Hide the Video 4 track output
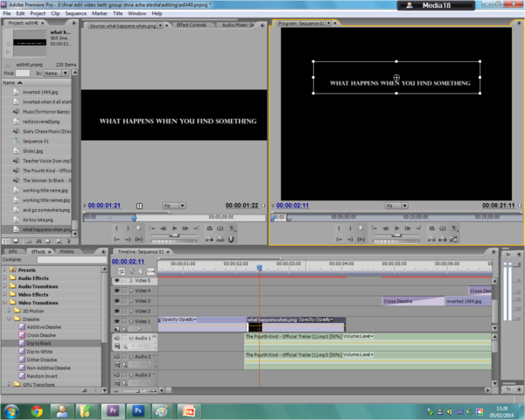Image resolution: width=525 pixels, height=420 pixels. (x=117, y=290)
